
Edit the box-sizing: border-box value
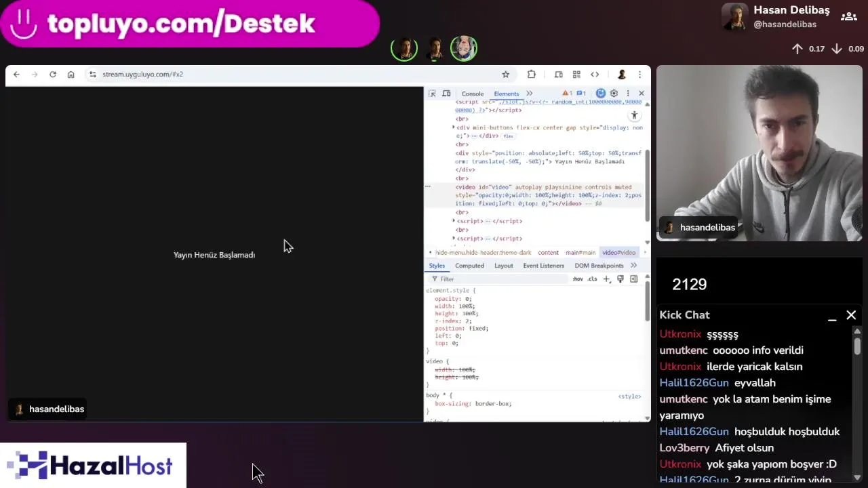[492, 404]
